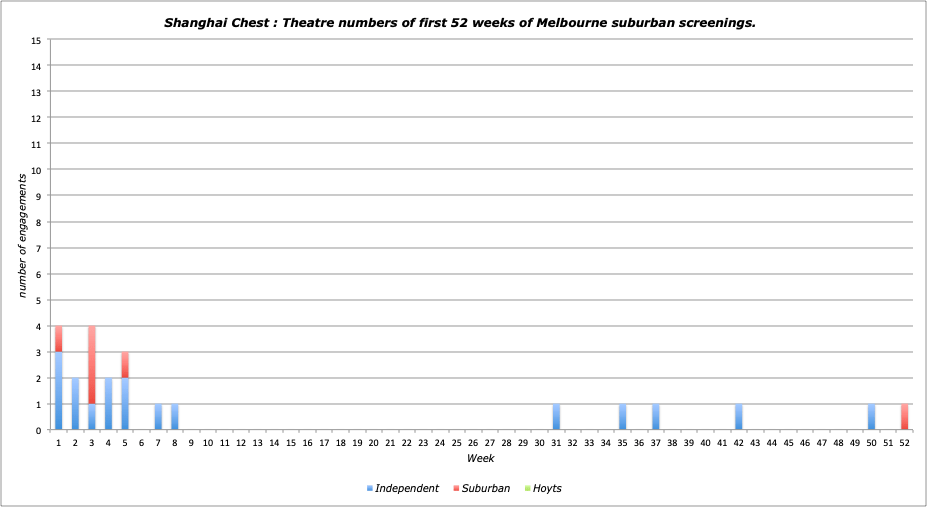Click the red Suburban legend swatch

point(456,489)
